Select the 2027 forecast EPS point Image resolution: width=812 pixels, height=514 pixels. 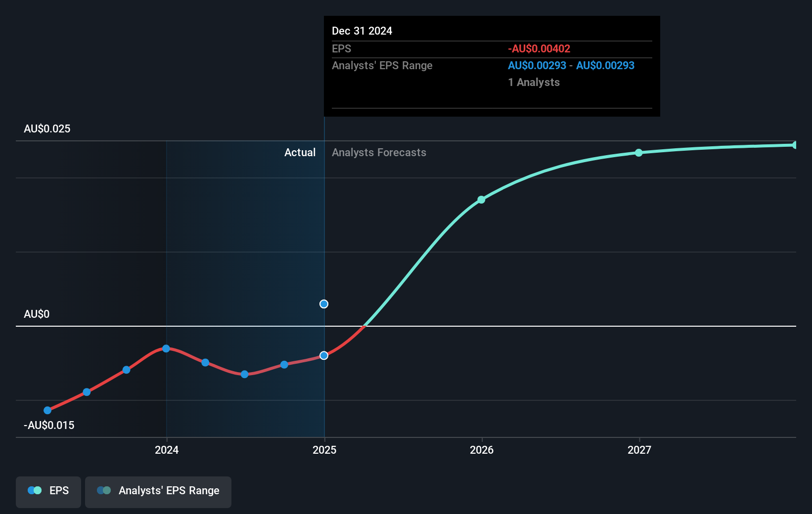[639, 153]
